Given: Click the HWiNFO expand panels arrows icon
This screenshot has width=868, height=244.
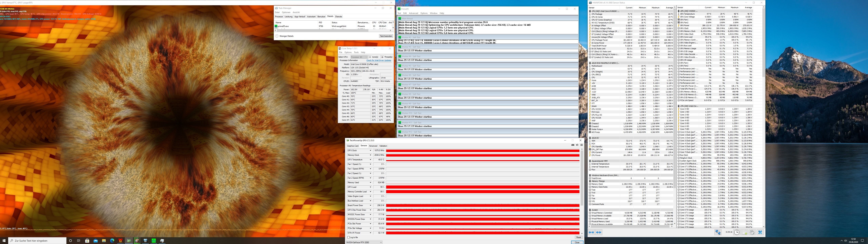Looking at the screenshot, I should pyautogui.click(x=591, y=232).
